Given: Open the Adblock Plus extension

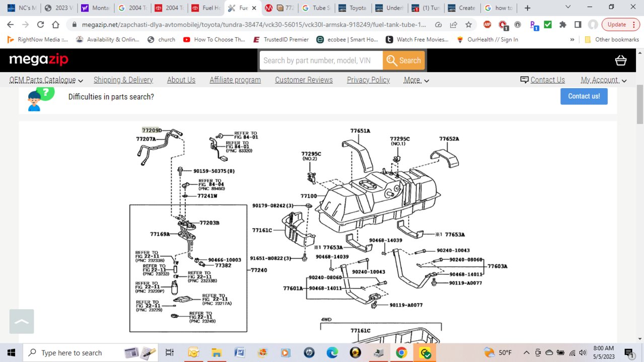Looking at the screenshot, I should pyautogui.click(x=487, y=25).
